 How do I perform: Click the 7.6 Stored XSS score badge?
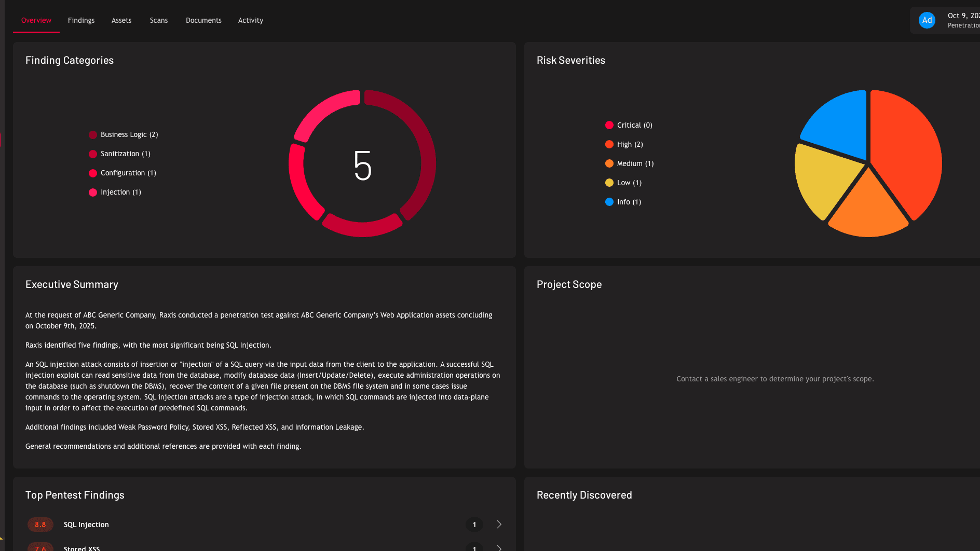[x=40, y=547]
